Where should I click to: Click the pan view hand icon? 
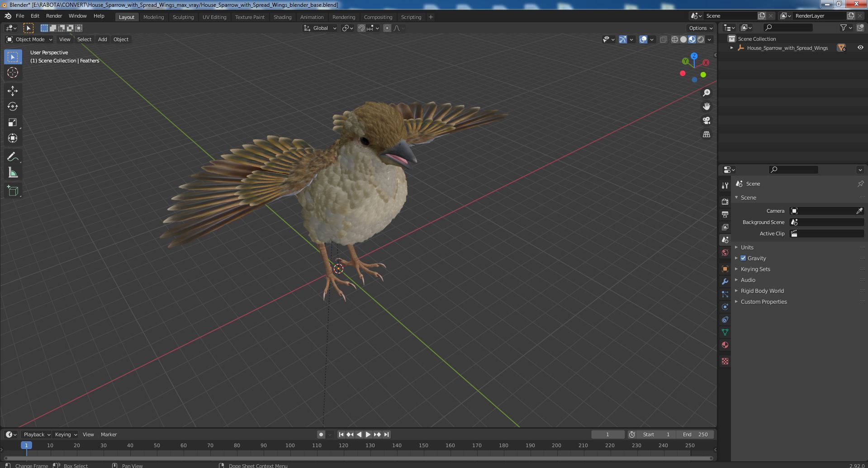[706, 106]
